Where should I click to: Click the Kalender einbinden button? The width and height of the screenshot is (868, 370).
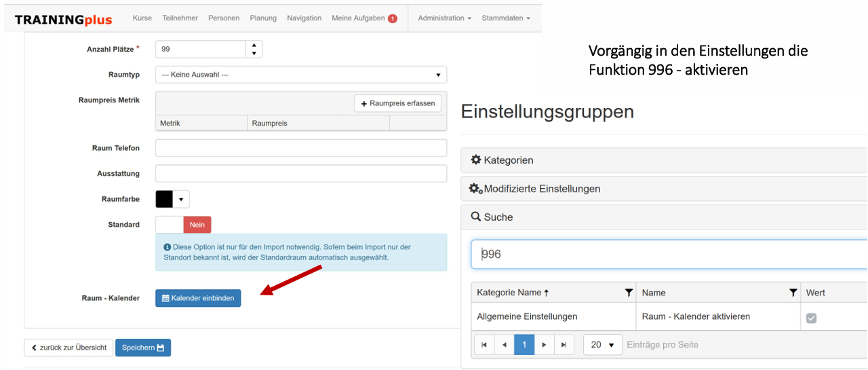pos(198,298)
